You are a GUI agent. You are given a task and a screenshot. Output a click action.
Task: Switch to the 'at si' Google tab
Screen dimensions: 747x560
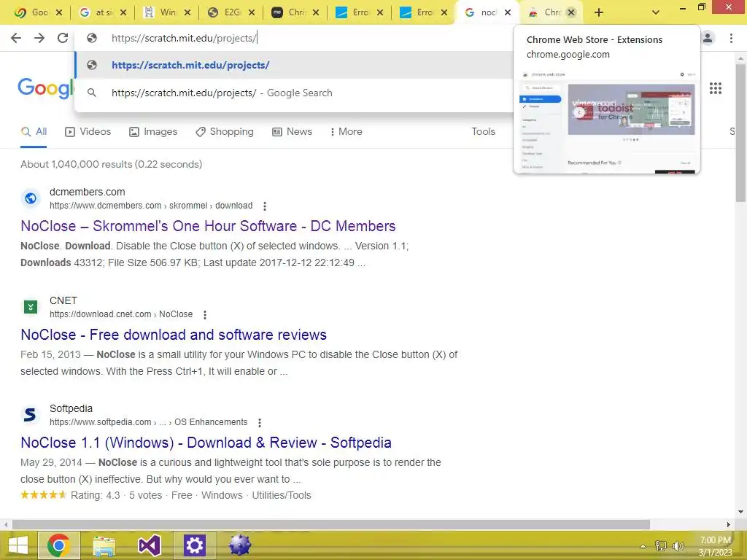tap(98, 12)
